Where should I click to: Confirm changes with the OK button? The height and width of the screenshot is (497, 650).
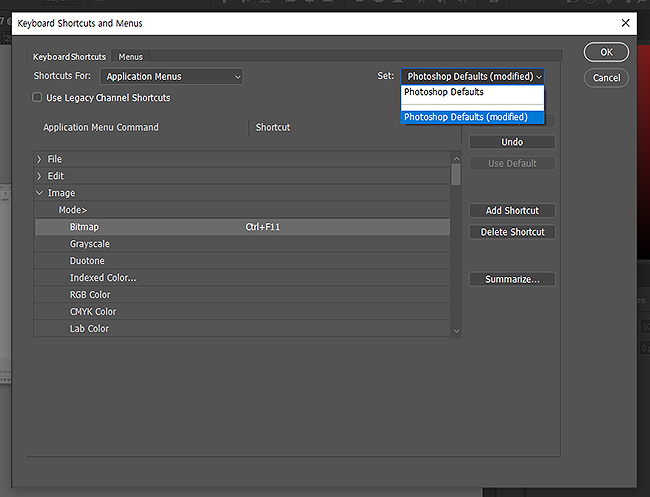click(606, 52)
